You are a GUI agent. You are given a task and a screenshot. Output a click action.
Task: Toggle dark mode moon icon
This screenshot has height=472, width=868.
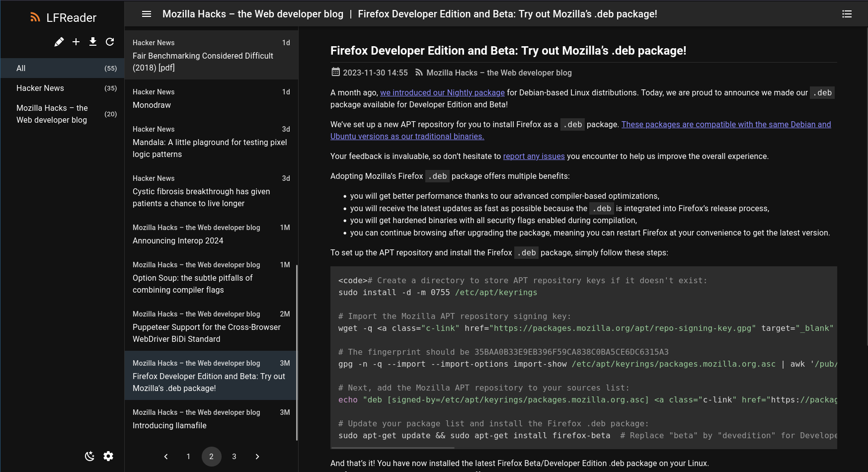click(89, 456)
